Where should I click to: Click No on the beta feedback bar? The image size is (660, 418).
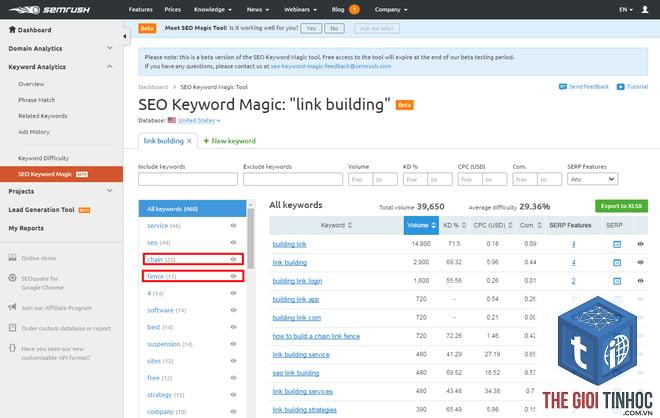coord(334,28)
